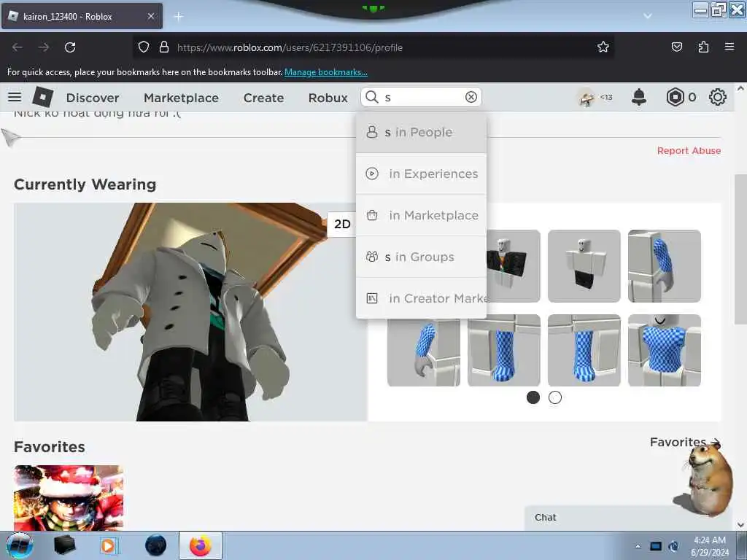Click the Roblox logo home icon
747x560 pixels.
click(x=43, y=97)
